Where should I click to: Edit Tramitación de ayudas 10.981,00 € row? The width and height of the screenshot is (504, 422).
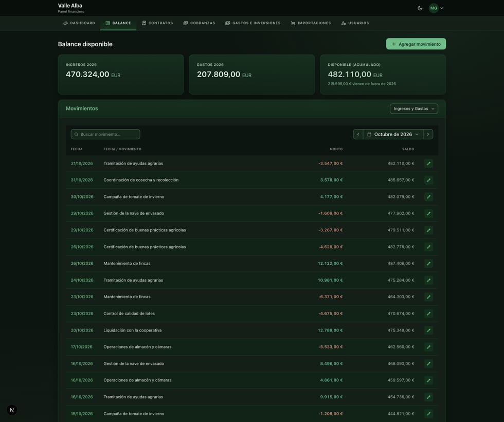(428, 280)
